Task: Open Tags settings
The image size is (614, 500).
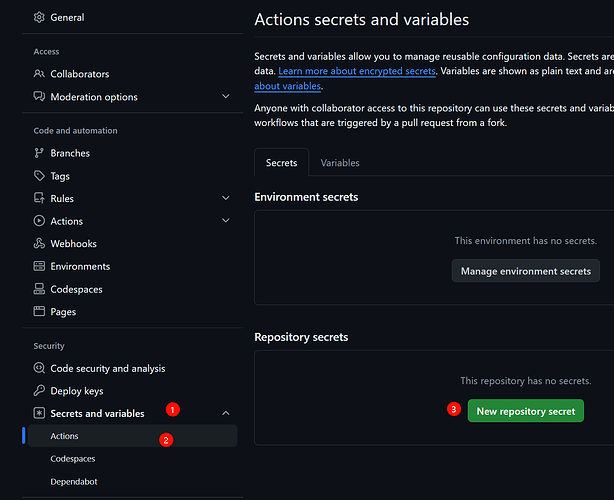Action: [x=60, y=176]
